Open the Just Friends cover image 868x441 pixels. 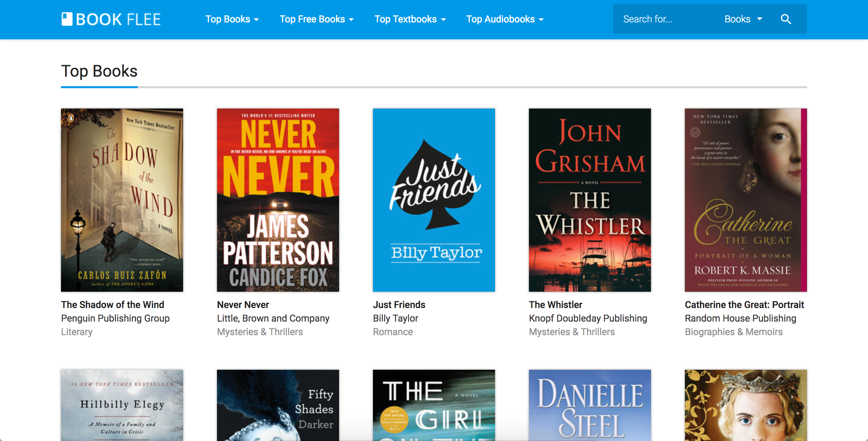point(434,200)
